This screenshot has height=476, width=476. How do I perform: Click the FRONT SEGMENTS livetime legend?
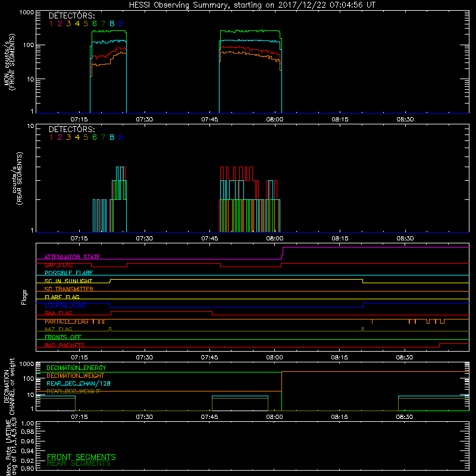point(82,457)
